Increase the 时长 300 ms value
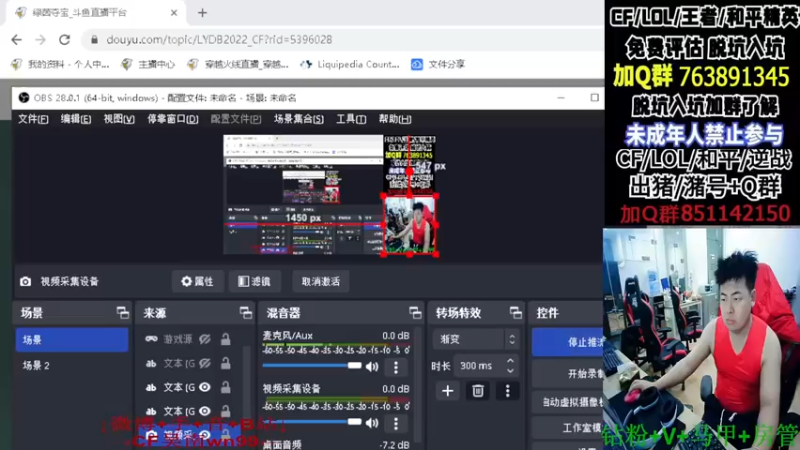 pyautogui.click(x=510, y=361)
